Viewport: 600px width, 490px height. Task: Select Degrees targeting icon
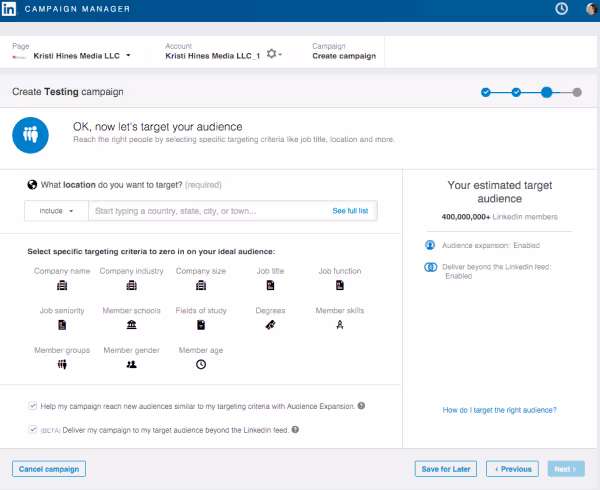[x=271, y=325]
